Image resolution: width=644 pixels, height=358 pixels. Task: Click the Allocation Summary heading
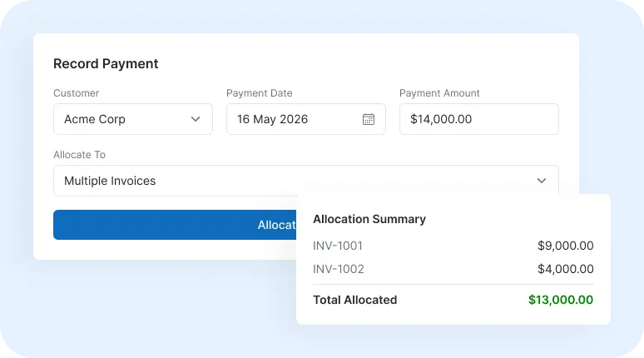[369, 219]
